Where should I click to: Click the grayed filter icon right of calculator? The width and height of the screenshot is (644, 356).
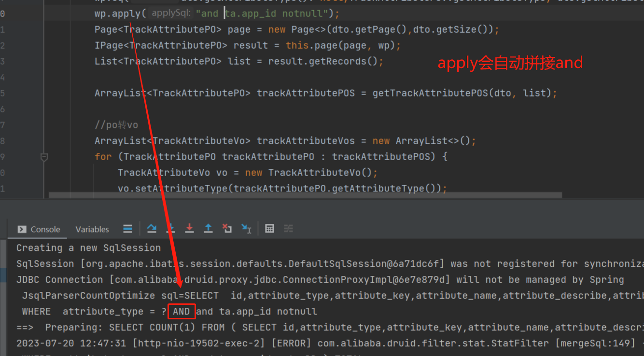(x=289, y=228)
